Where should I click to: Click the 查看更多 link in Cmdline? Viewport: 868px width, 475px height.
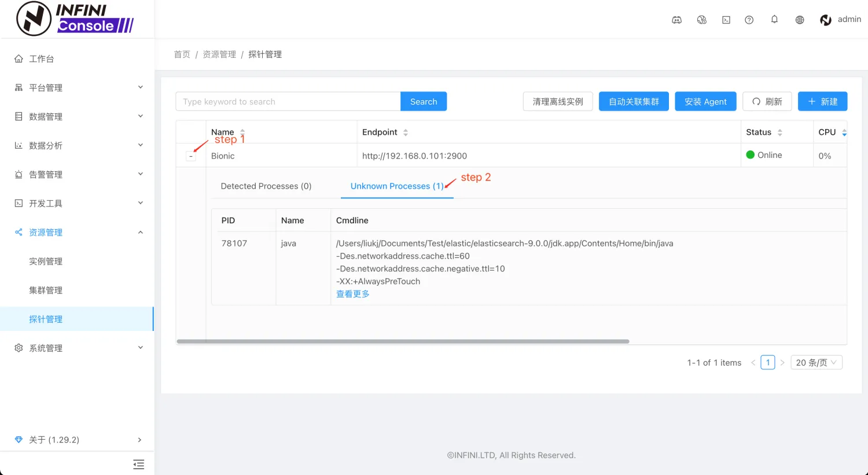click(353, 294)
